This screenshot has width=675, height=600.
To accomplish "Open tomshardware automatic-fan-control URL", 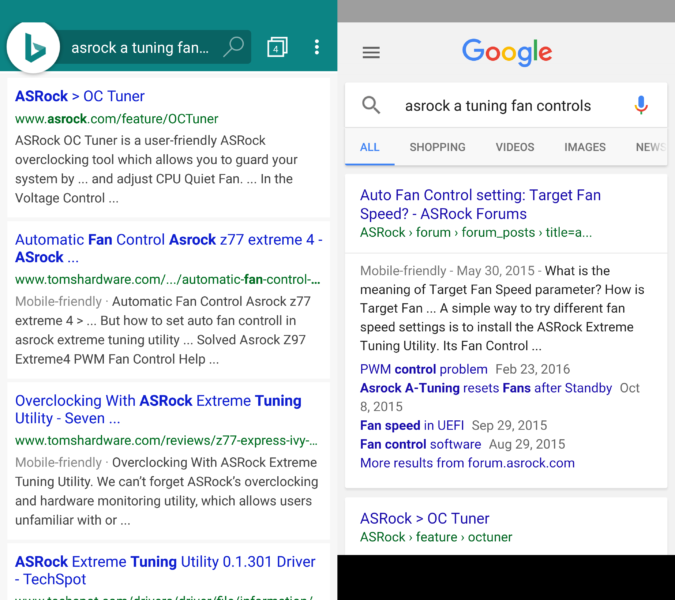I will [x=168, y=280].
